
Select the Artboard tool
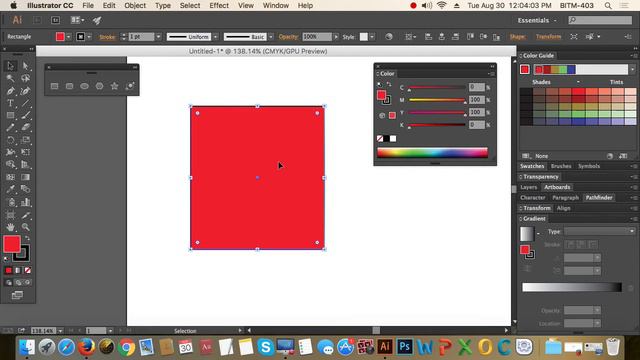[x=11, y=215]
